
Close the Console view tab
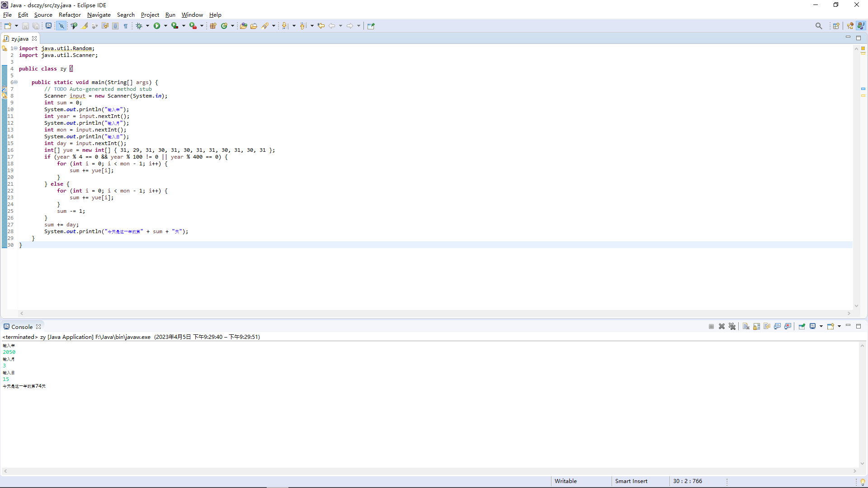click(38, 327)
